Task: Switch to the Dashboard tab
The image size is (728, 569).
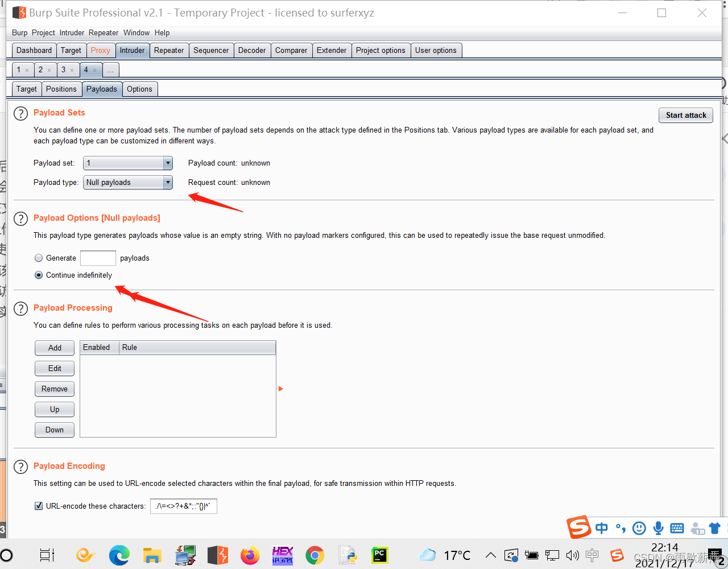Action: (x=34, y=50)
